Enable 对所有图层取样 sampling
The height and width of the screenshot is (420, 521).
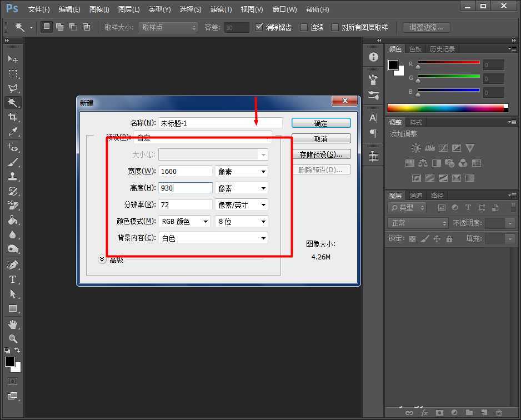(x=335, y=27)
